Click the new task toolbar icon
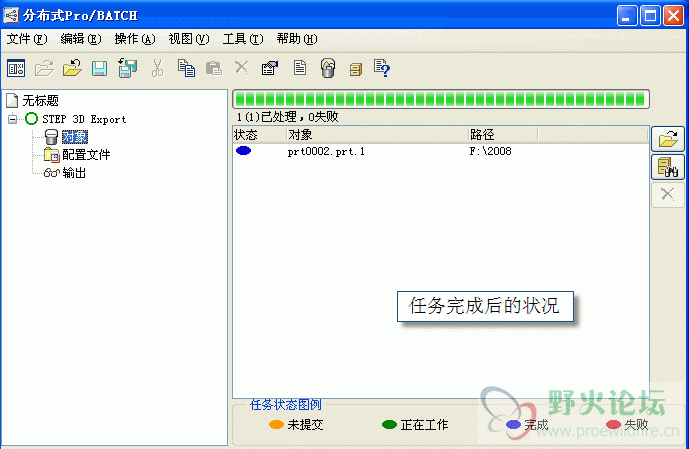689x449 pixels. 16,69
